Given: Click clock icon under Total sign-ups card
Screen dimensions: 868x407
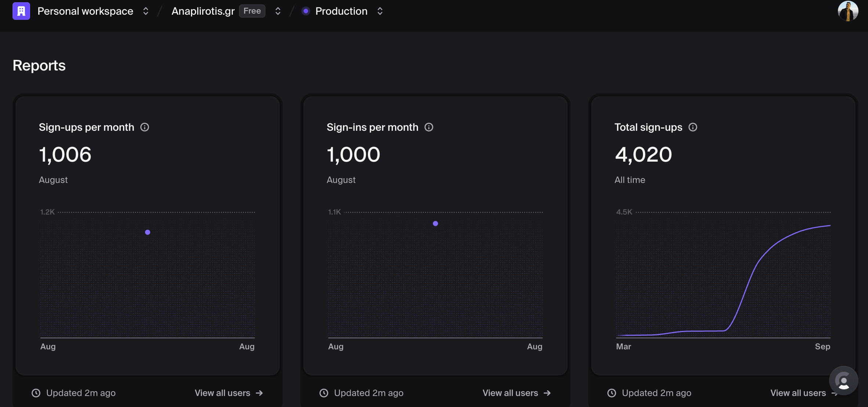Looking at the screenshot, I should 612,393.
